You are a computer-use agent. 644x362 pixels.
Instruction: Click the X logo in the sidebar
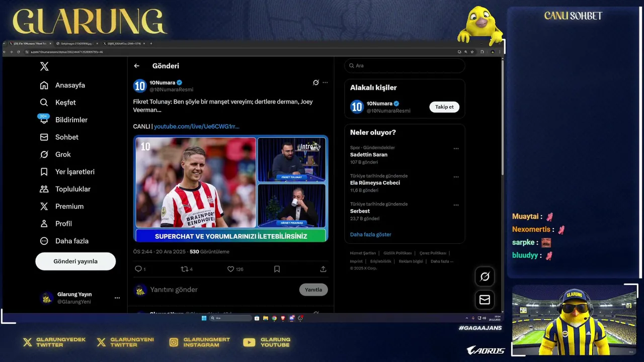tap(44, 66)
